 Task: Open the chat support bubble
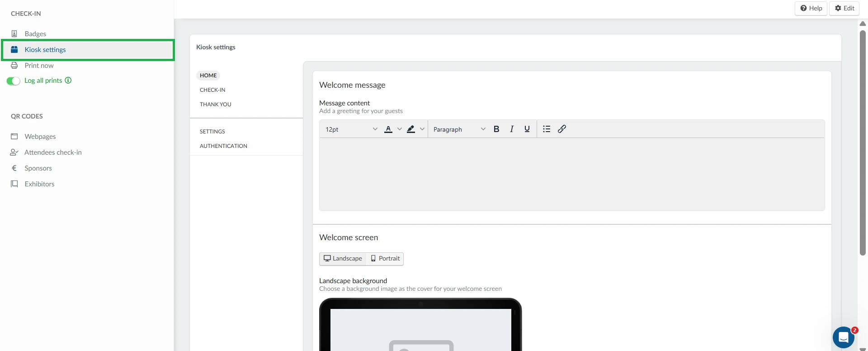844,337
